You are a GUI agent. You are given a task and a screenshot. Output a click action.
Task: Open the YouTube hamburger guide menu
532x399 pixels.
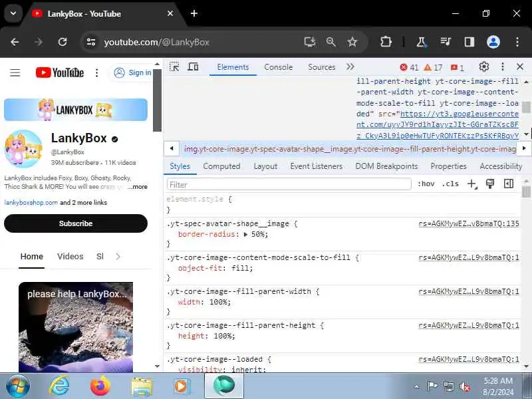click(x=15, y=72)
